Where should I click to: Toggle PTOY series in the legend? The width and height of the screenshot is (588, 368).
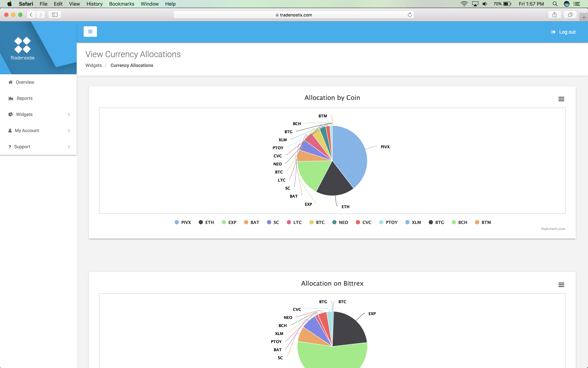[x=388, y=222]
